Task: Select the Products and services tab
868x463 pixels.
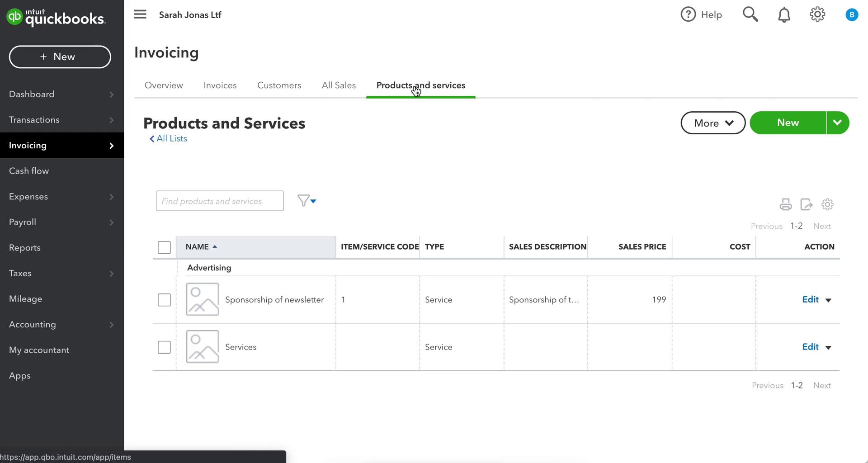Action: coord(421,85)
